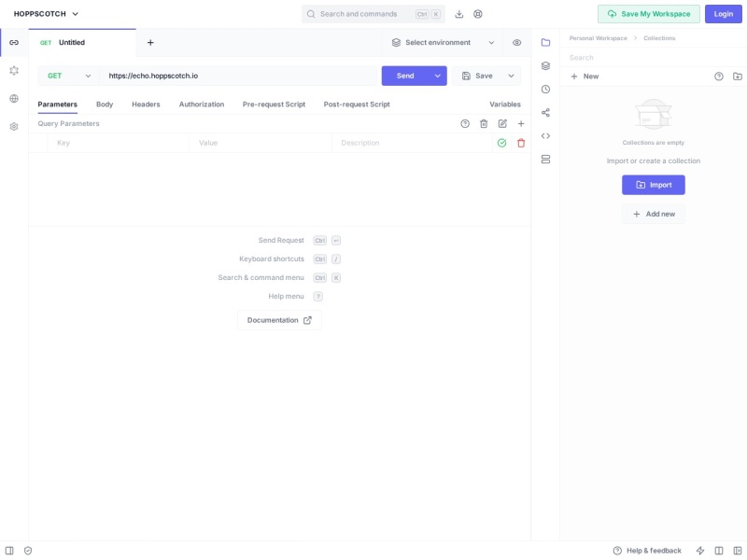Click the Save request button

pyautogui.click(x=477, y=76)
